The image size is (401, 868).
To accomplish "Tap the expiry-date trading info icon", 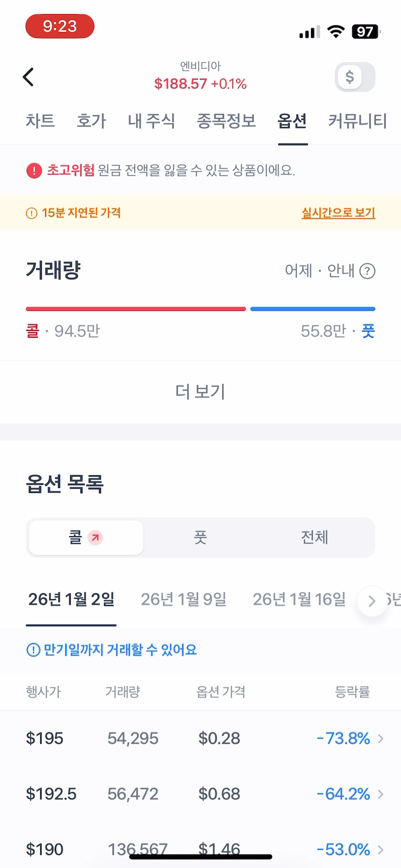I will [33, 650].
